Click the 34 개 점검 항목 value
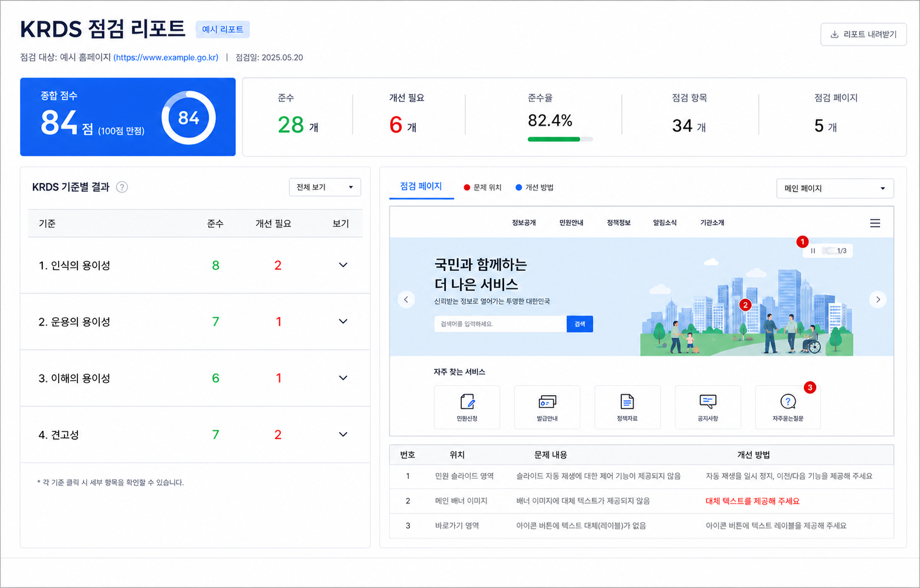The height and width of the screenshot is (588, 920). [x=689, y=126]
